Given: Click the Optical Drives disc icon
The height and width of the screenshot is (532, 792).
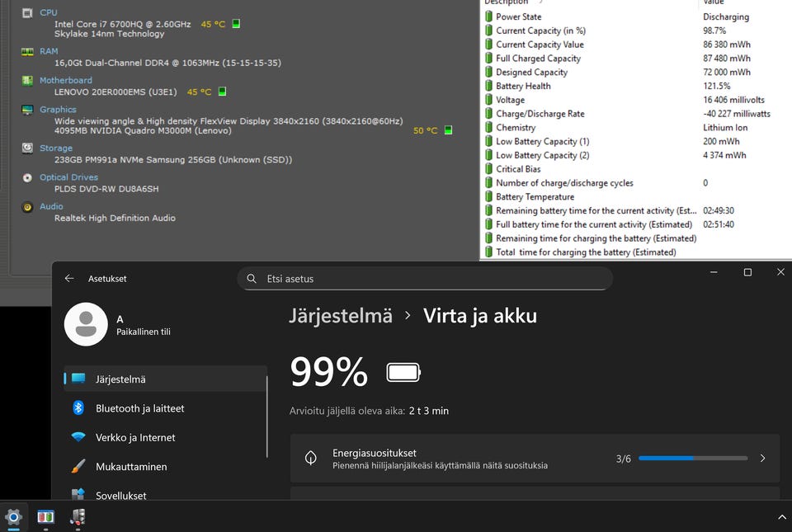Looking at the screenshot, I should 27,177.
